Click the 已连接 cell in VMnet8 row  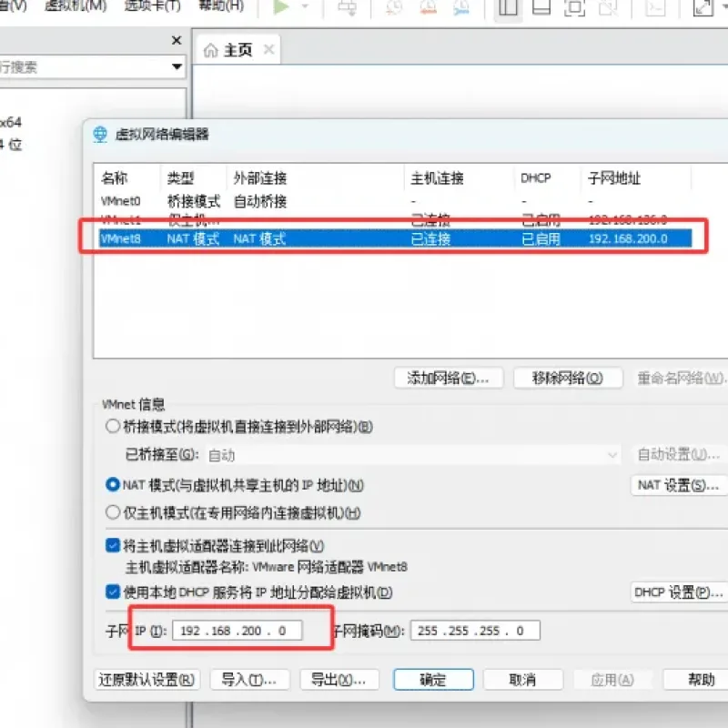click(x=430, y=238)
